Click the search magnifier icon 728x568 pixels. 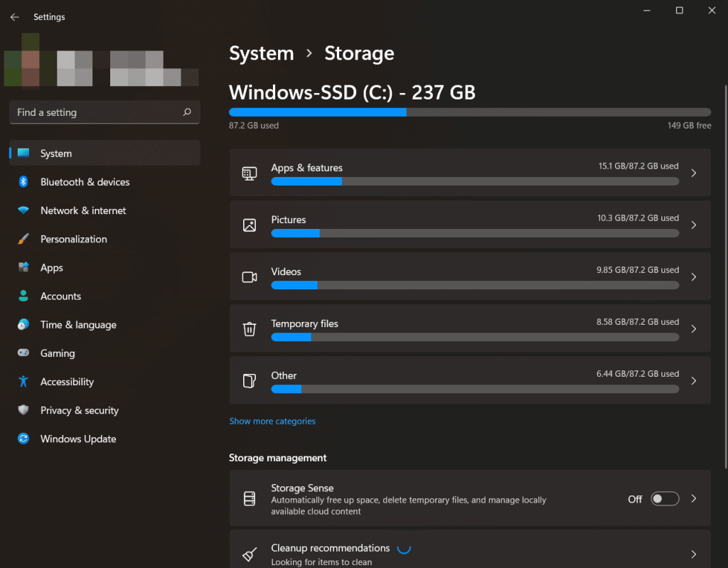(187, 112)
